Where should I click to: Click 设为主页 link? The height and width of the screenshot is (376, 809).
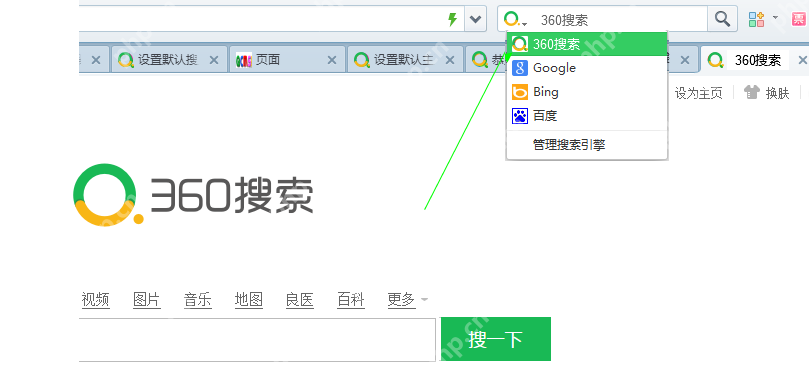tap(699, 93)
